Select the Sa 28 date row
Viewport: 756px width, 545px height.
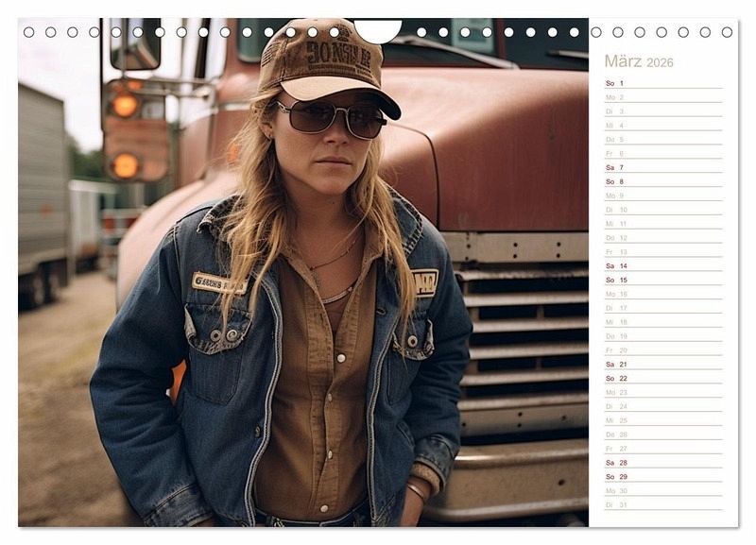[x=662, y=462]
